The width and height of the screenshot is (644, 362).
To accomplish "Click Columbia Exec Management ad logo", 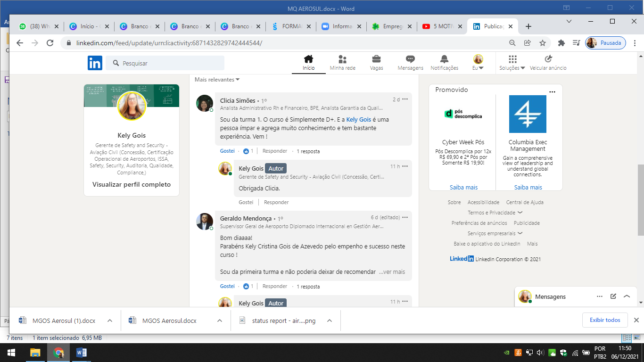I will pyautogui.click(x=528, y=114).
